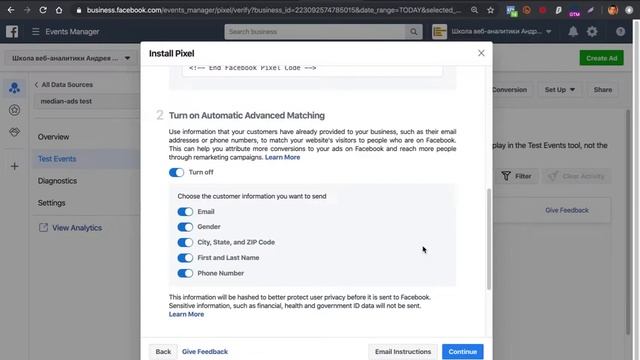Screen dimensions: 640x360
Task: Click the Facebook logo icon
Action: click(x=12, y=31)
